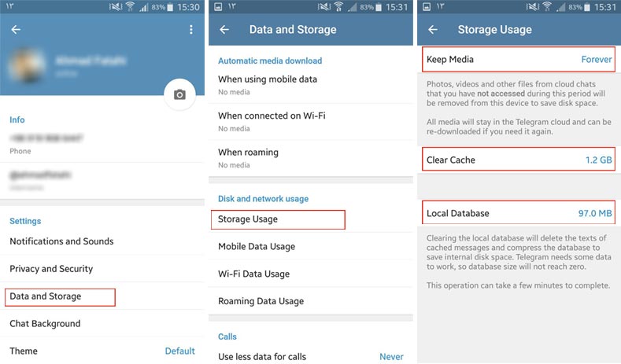
Task: Tap back arrow beside Data and Storage title
Action: point(224,30)
